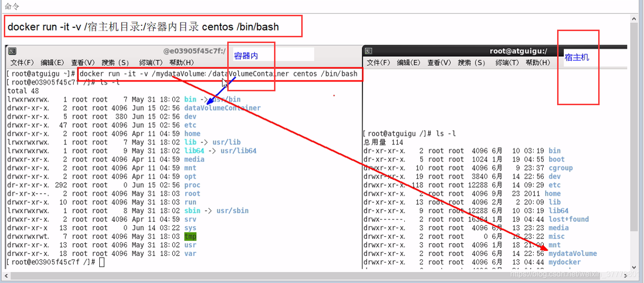
Task: Click mydataVolume in the host terminal listing
Action: point(572,254)
